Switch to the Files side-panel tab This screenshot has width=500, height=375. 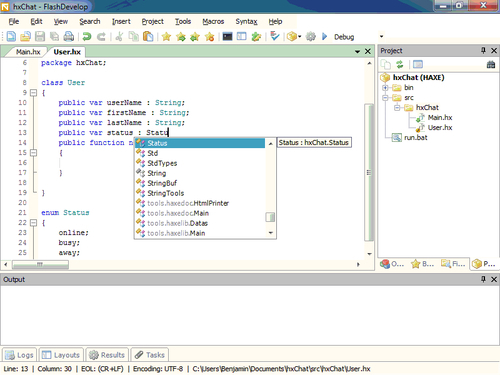click(x=453, y=264)
